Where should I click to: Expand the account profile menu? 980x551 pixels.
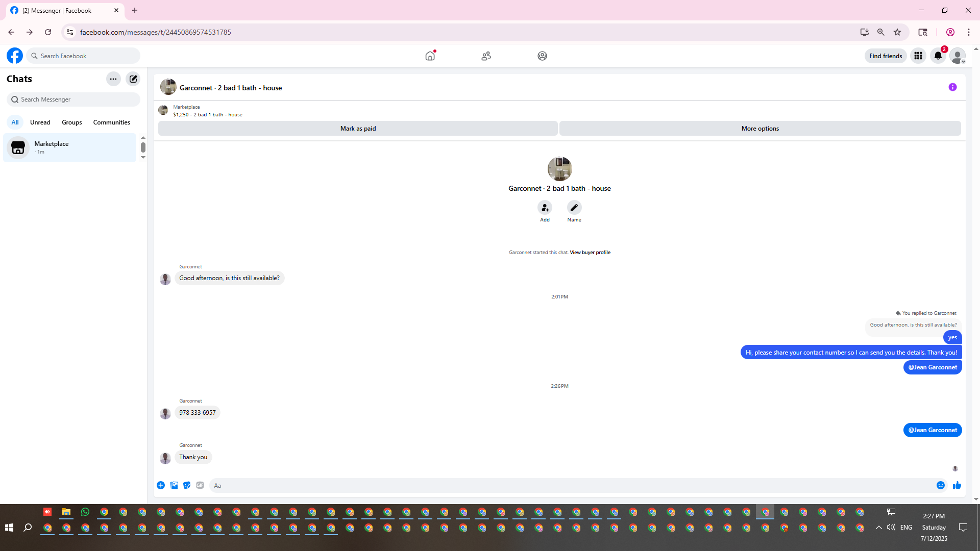[958, 56]
